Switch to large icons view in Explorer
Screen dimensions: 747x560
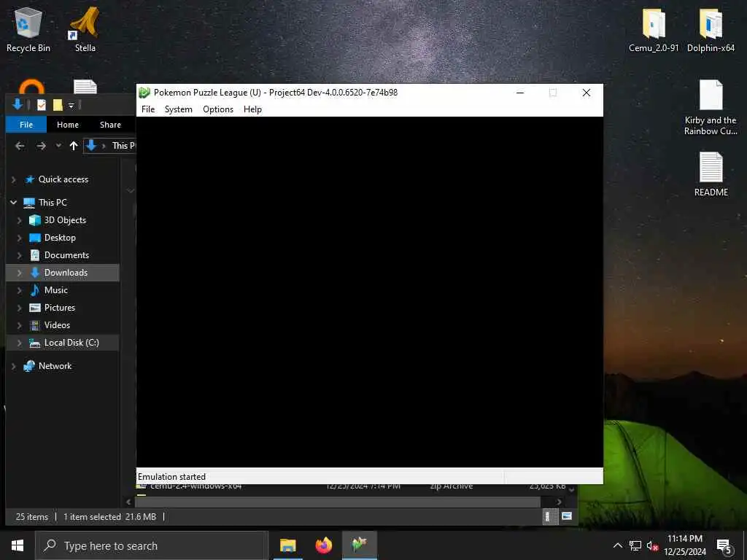coord(566,516)
